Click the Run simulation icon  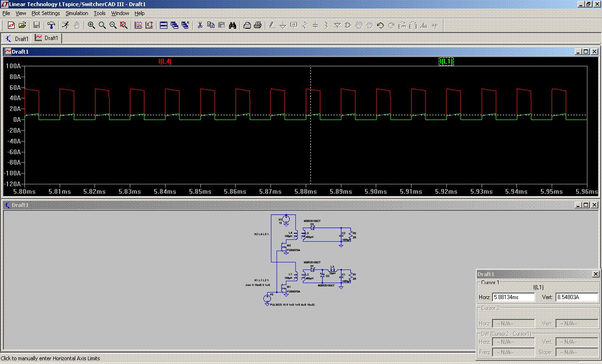(66, 25)
